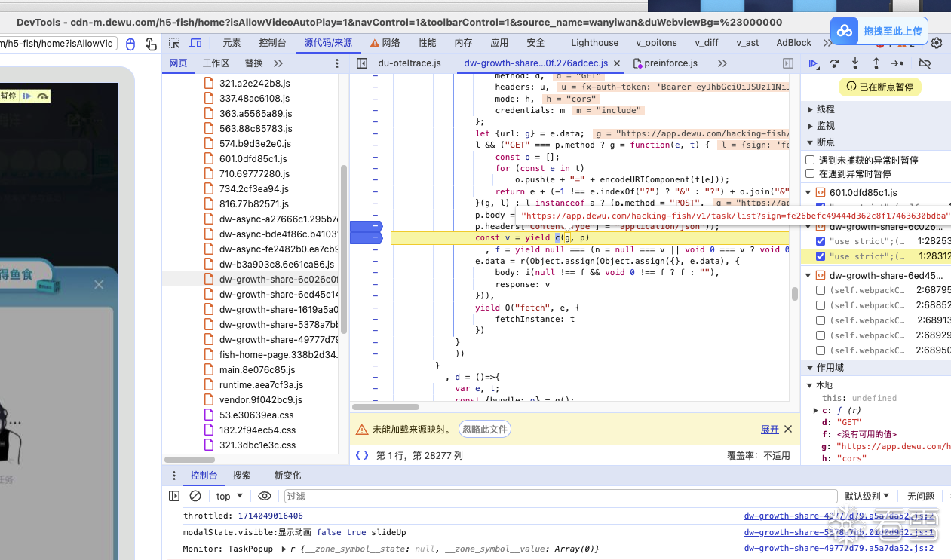
Task: Uncheck the breakpoint at line 1:28312
Action: pos(821,256)
